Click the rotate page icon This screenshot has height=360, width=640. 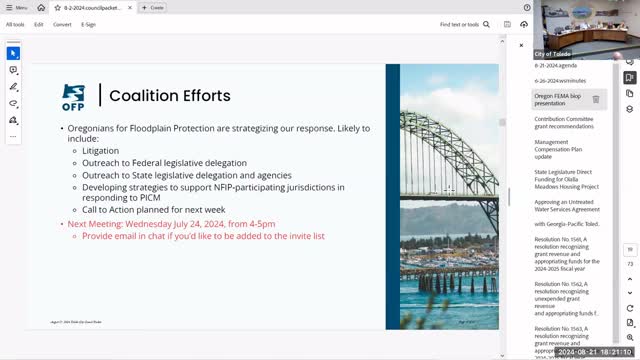630,308
